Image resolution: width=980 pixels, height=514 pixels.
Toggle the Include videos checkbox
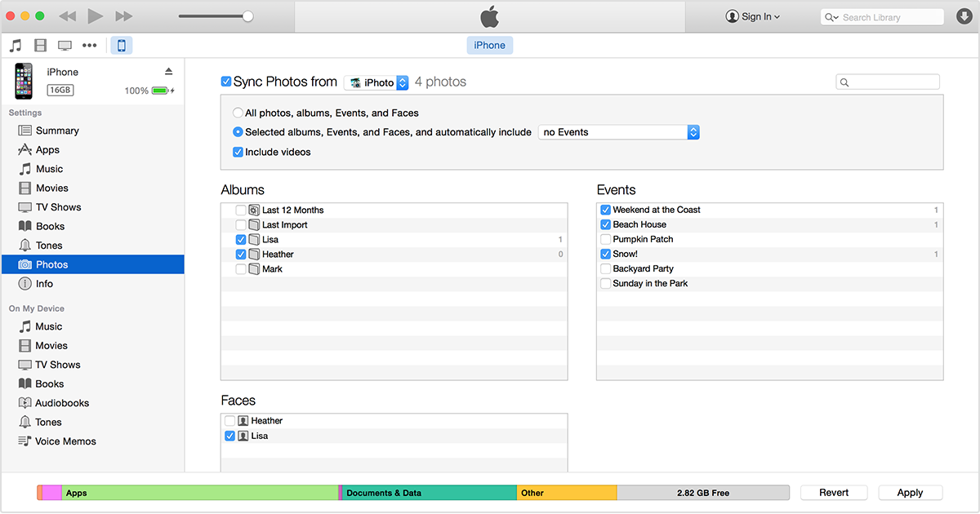point(238,152)
